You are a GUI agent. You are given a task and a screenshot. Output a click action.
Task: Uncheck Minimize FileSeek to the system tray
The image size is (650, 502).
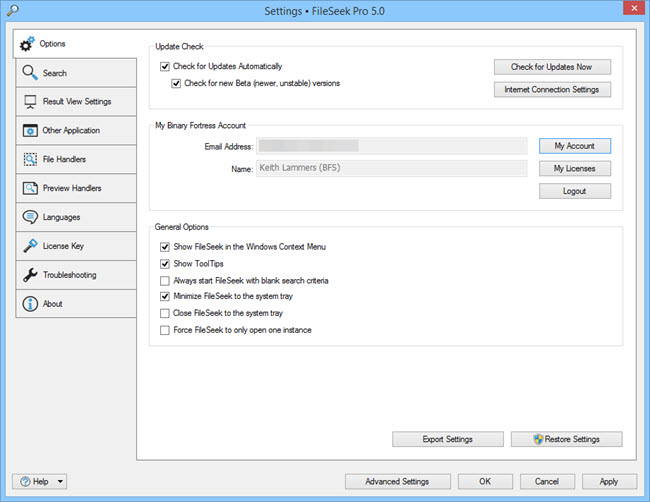[165, 296]
